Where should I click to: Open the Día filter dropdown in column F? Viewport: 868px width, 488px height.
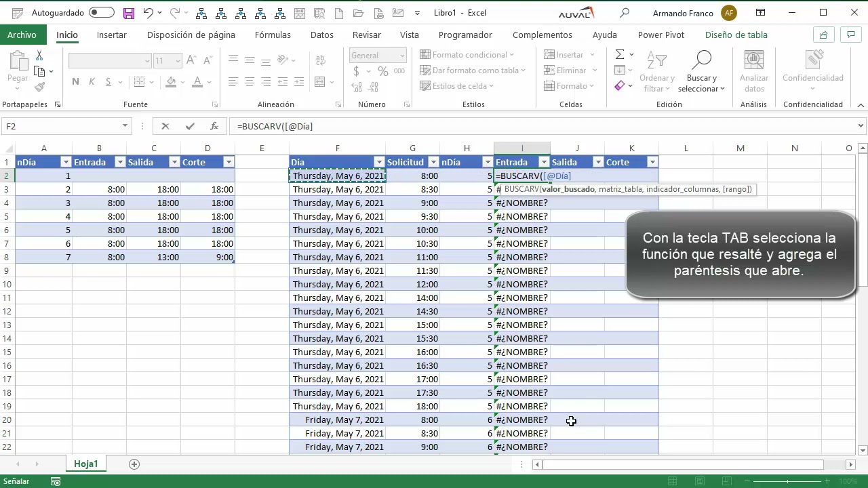point(379,162)
